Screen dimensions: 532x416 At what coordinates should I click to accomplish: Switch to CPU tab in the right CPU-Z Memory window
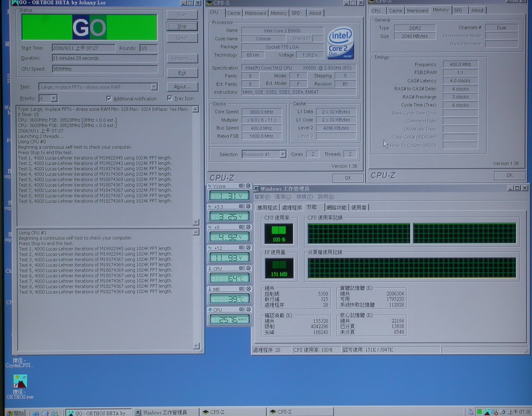point(376,10)
